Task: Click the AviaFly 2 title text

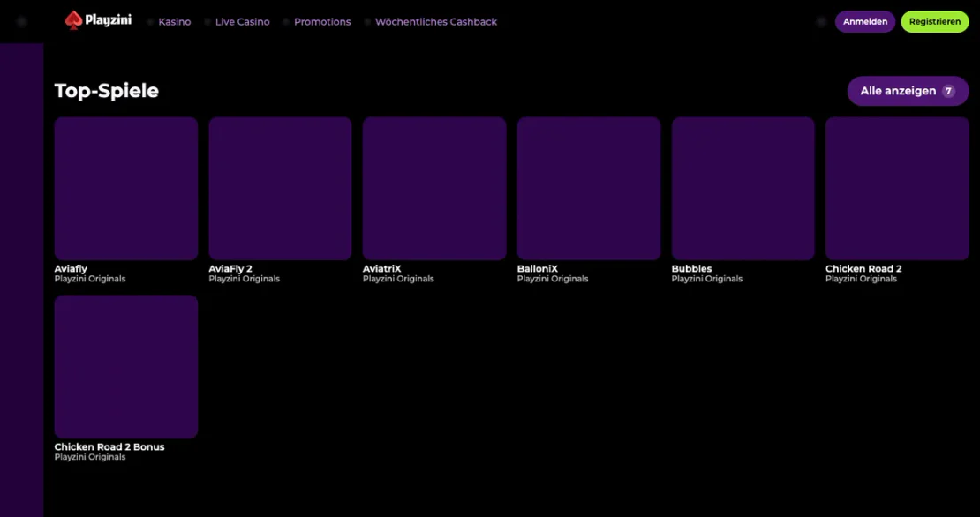Action: (x=230, y=269)
